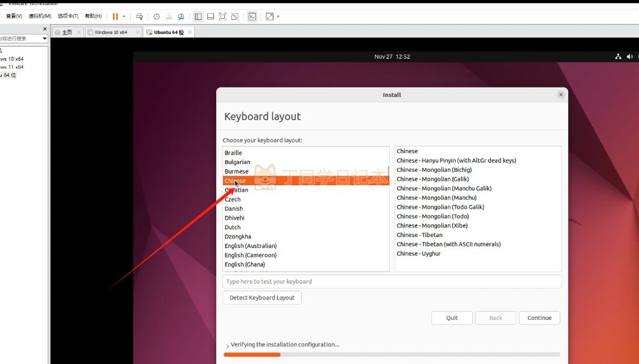The width and height of the screenshot is (639, 364).
Task: Open the library search dropdown arrow
Action: click(45, 39)
